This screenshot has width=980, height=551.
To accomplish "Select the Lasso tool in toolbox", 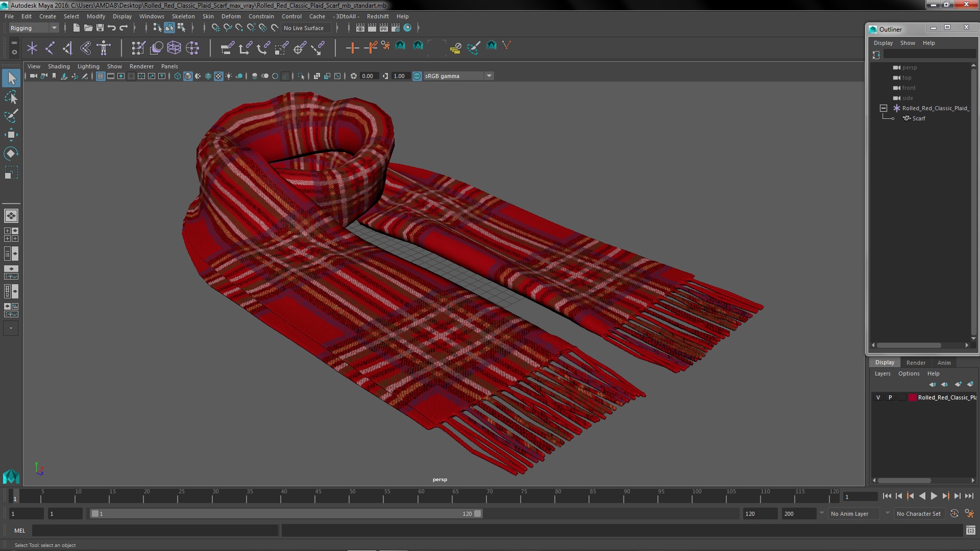I will coord(11,97).
